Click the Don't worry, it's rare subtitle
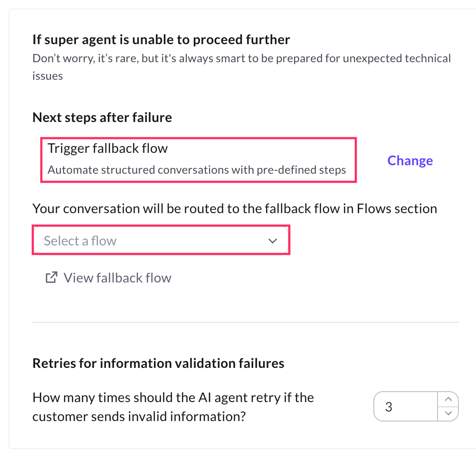This screenshot has height=450, width=476. tap(241, 59)
